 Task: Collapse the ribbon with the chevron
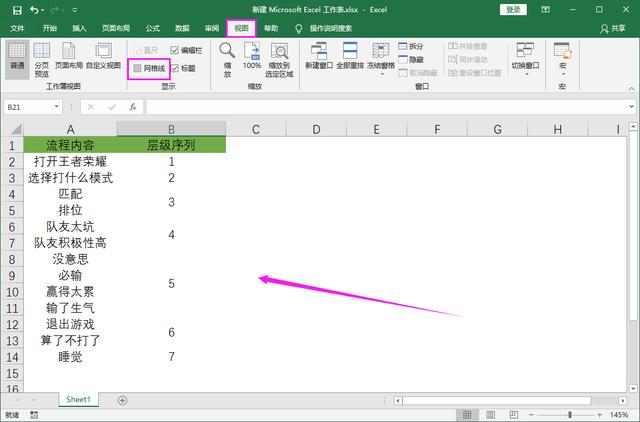tap(631, 88)
